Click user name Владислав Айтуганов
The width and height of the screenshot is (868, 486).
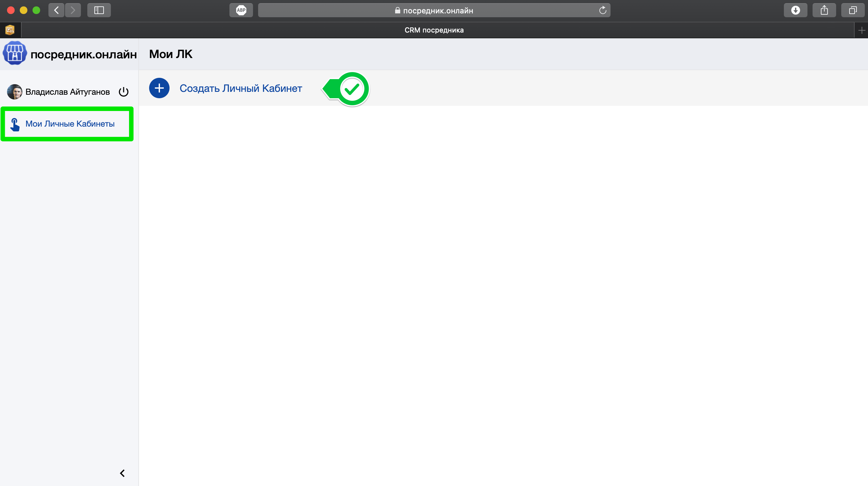pos(67,92)
